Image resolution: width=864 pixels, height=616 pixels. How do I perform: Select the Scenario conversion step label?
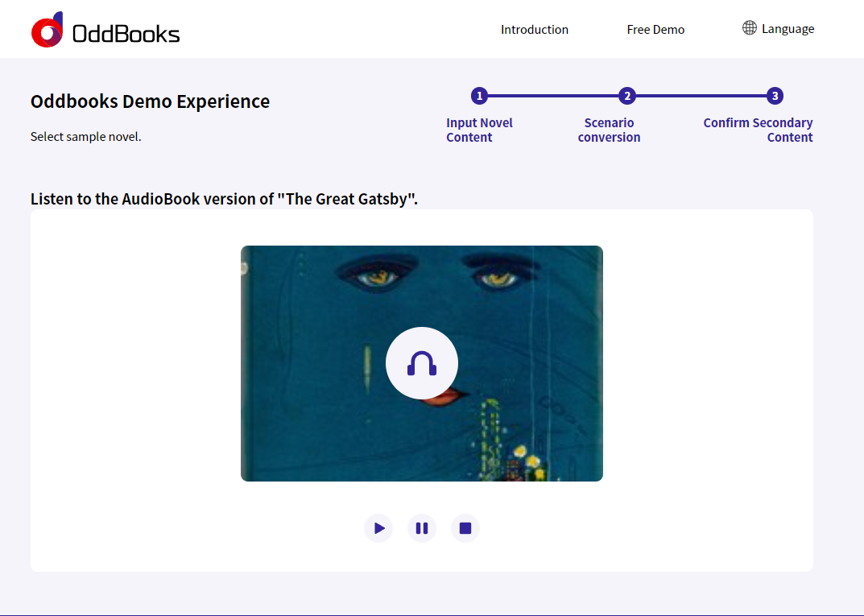tap(609, 130)
